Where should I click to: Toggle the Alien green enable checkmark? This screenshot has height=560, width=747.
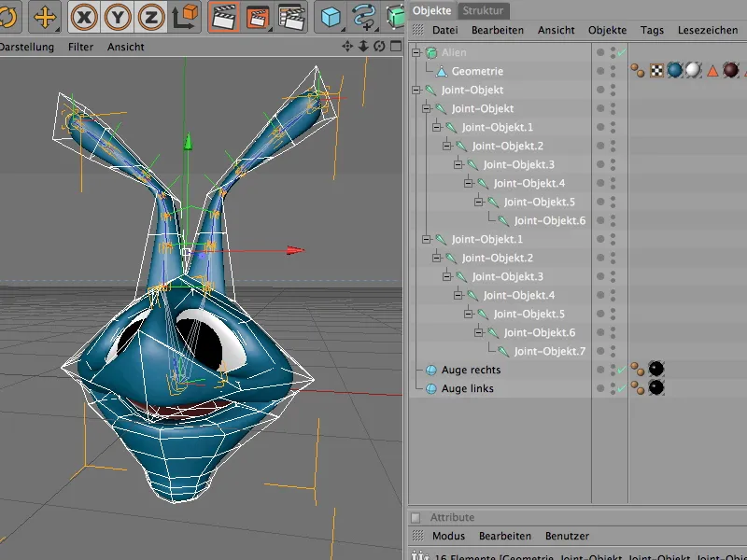pos(622,52)
